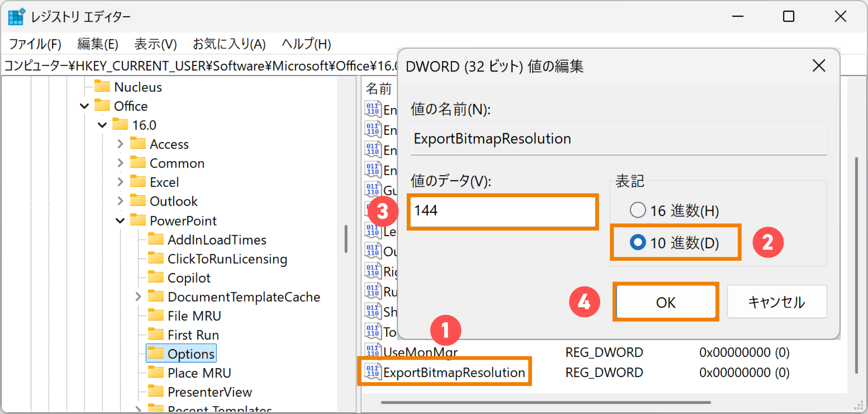
Task: Expand the Access tree node
Action: point(120,143)
